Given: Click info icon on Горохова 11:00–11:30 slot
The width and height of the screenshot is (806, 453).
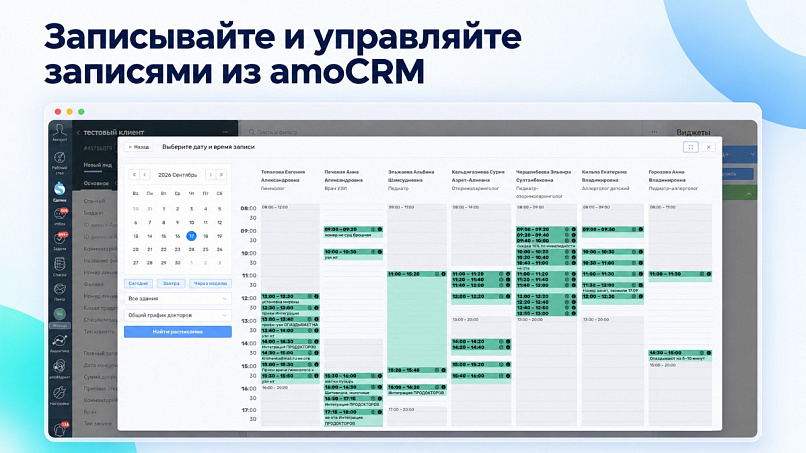Looking at the screenshot, I should point(708,274).
